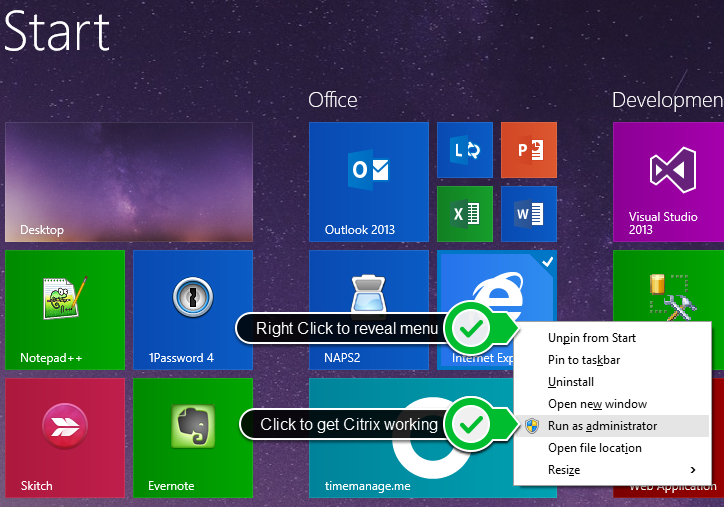Choose Uninstall from context menu
This screenshot has width=724, height=507.
pos(571,382)
